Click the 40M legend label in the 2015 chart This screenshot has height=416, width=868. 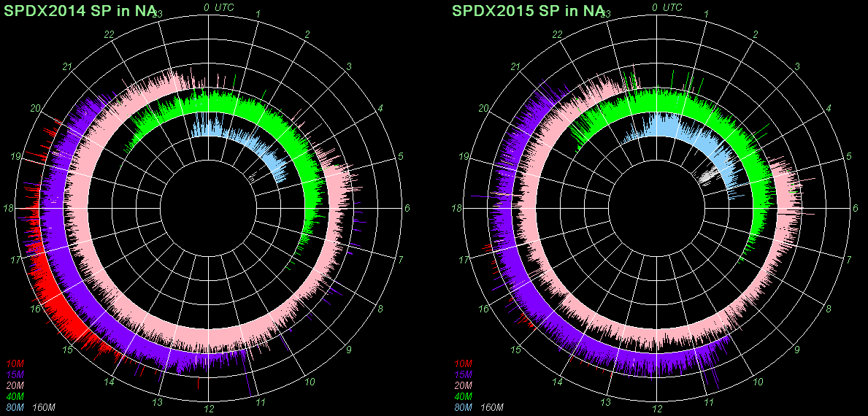coord(463,396)
